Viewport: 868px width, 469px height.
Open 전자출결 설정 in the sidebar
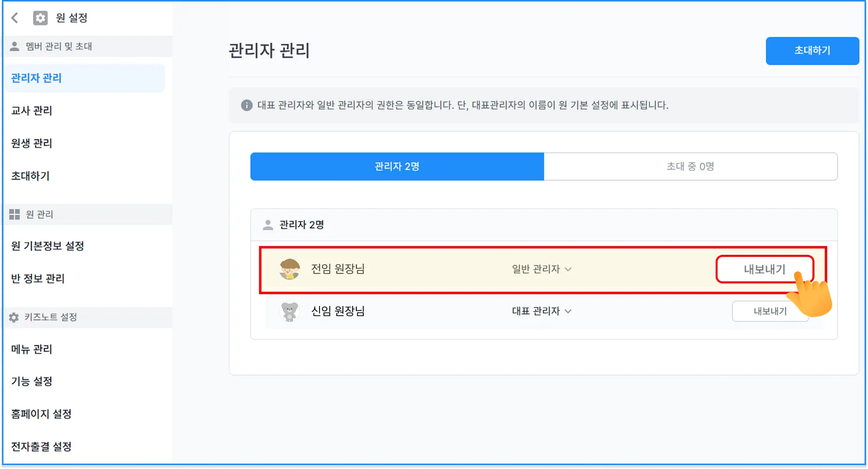point(41,446)
